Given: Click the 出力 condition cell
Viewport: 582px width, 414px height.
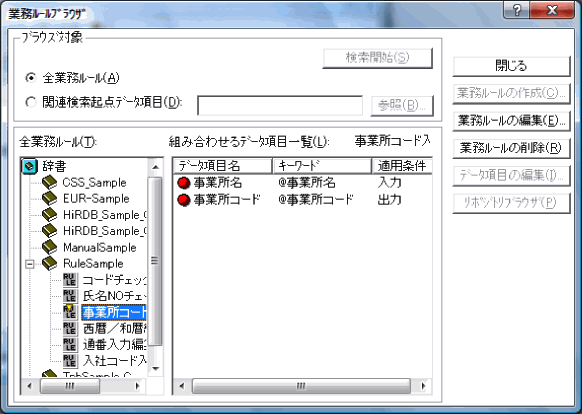Looking at the screenshot, I should tap(390, 200).
